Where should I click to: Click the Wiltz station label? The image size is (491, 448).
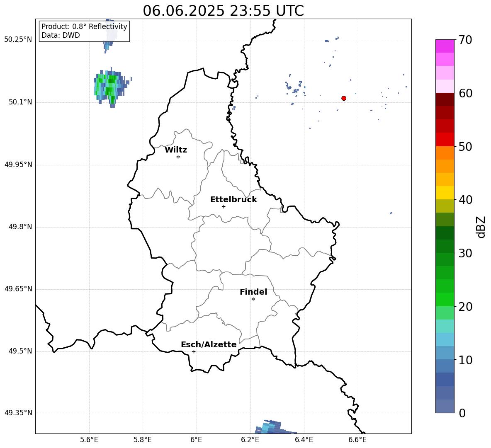click(176, 150)
